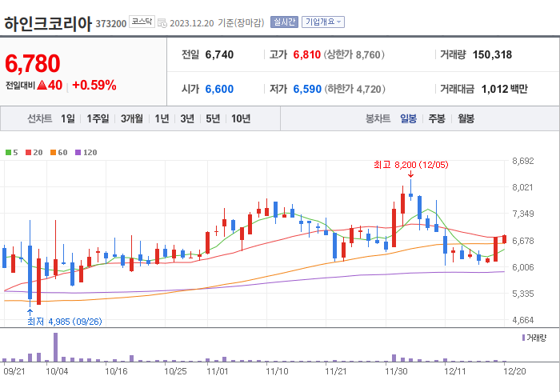
Task: Click the calendar icon beside the date
Action: [x=162, y=23]
